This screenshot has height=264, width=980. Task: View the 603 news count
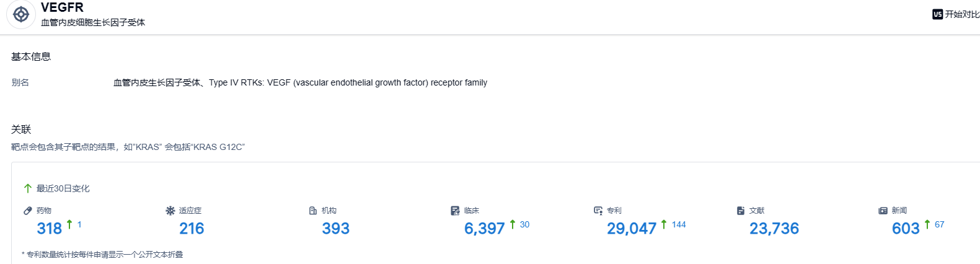905,229
